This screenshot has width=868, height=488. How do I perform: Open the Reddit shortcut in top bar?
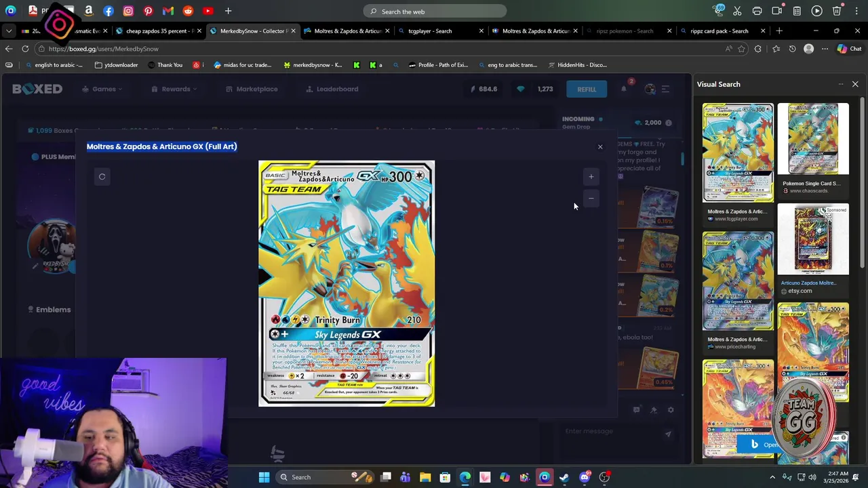pyautogui.click(x=188, y=11)
